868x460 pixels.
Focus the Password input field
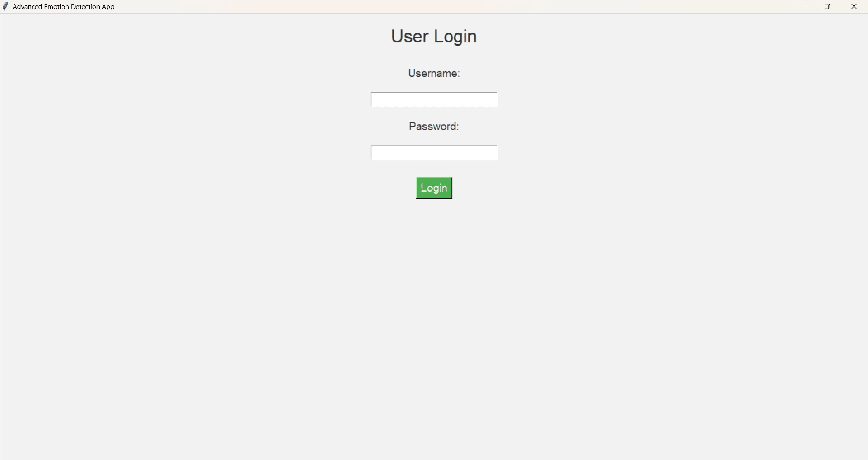click(x=434, y=152)
